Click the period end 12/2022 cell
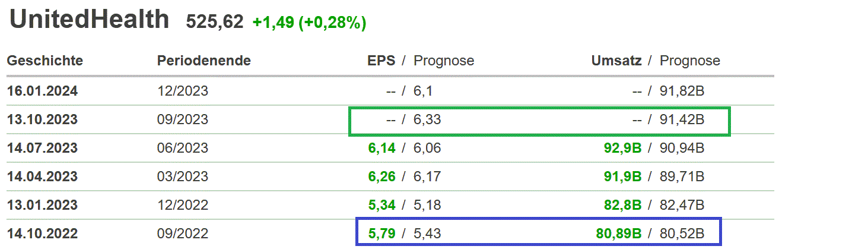868x249 pixels. pyautogui.click(x=183, y=205)
